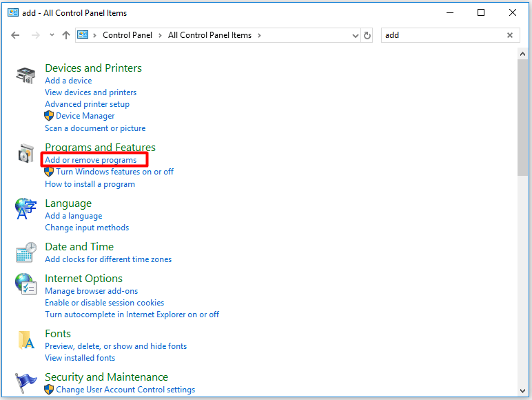Expand chevron after Control Panel breadcrumb
Image resolution: width=532 pixels, height=400 pixels.
[x=160, y=35]
